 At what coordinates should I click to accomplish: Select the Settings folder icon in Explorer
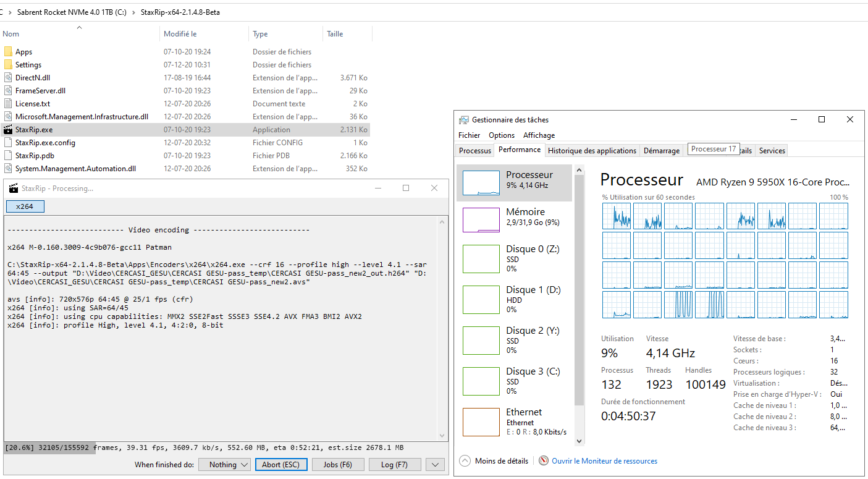tap(8, 65)
